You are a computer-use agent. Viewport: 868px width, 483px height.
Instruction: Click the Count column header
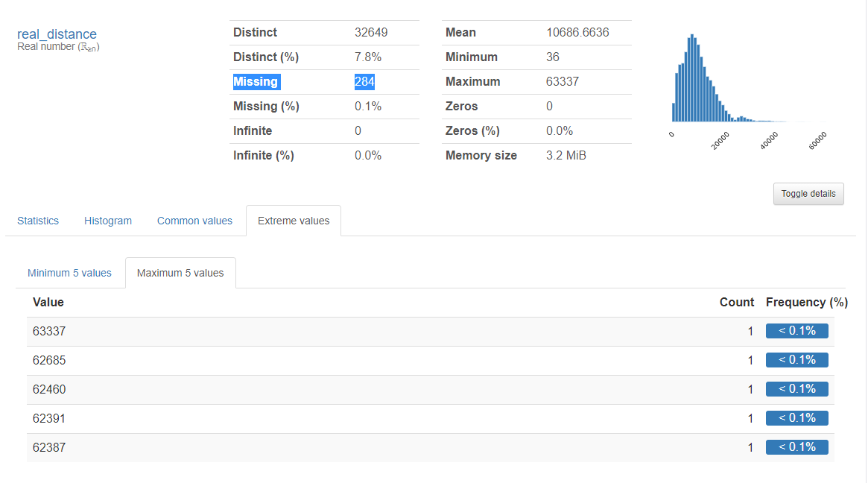[737, 302]
